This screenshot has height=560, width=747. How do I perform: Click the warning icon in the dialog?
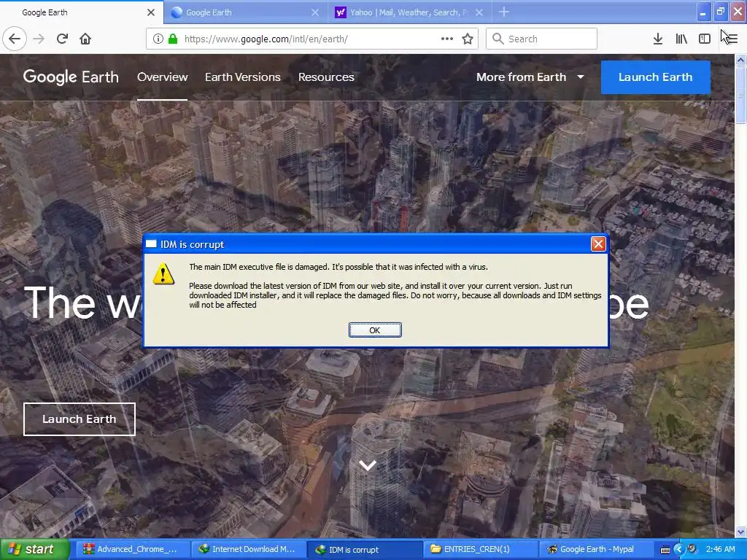click(x=163, y=274)
